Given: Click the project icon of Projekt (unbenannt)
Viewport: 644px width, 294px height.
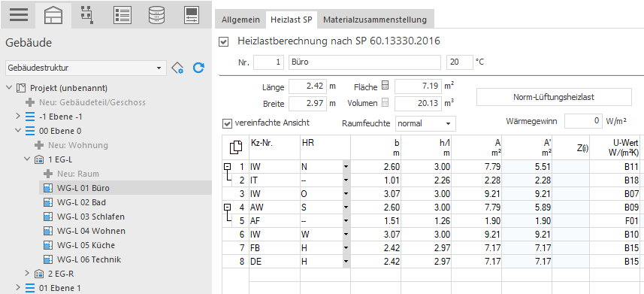Looking at the screenshot, I should coord(21,88).
